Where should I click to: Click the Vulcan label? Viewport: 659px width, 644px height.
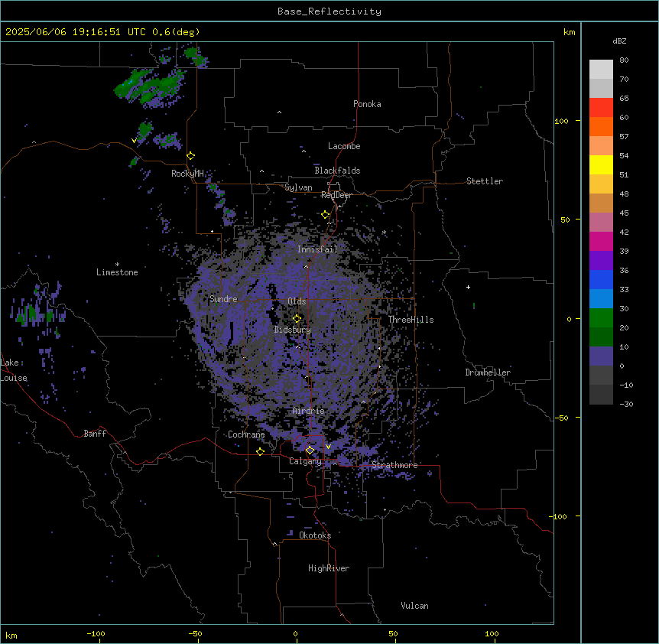(x=414, y=606)
